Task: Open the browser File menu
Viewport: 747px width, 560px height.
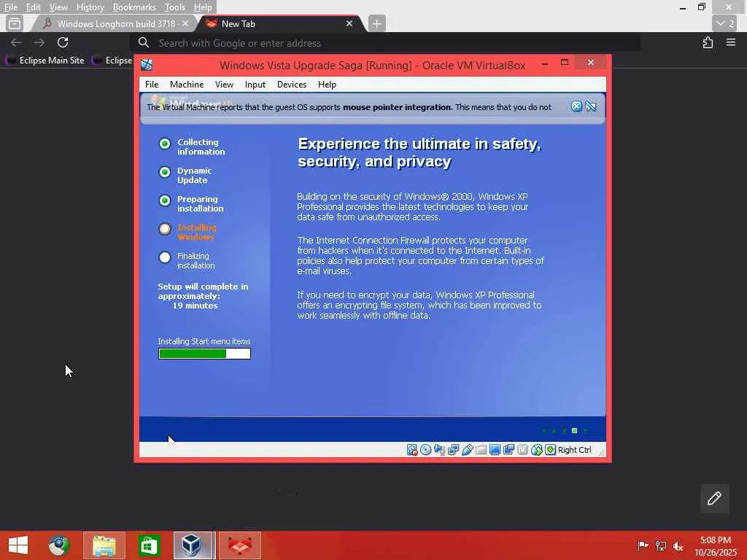Action: 10,7
